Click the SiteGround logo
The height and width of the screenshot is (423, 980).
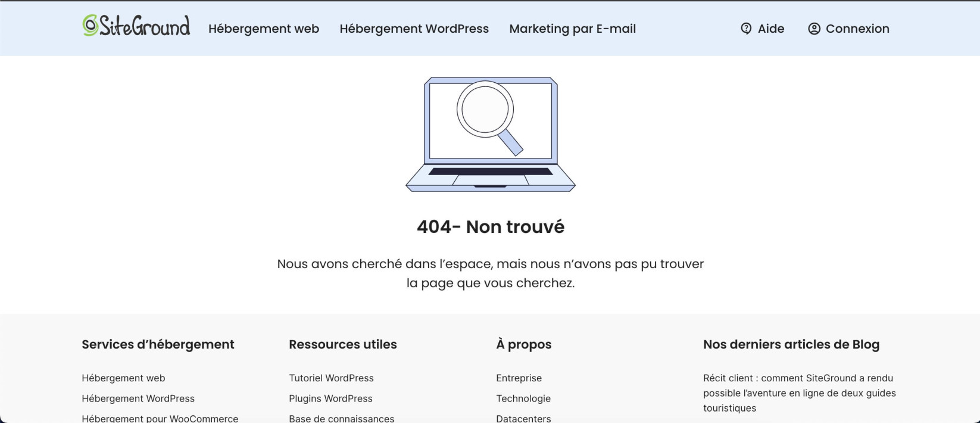[x=136, y=26]
